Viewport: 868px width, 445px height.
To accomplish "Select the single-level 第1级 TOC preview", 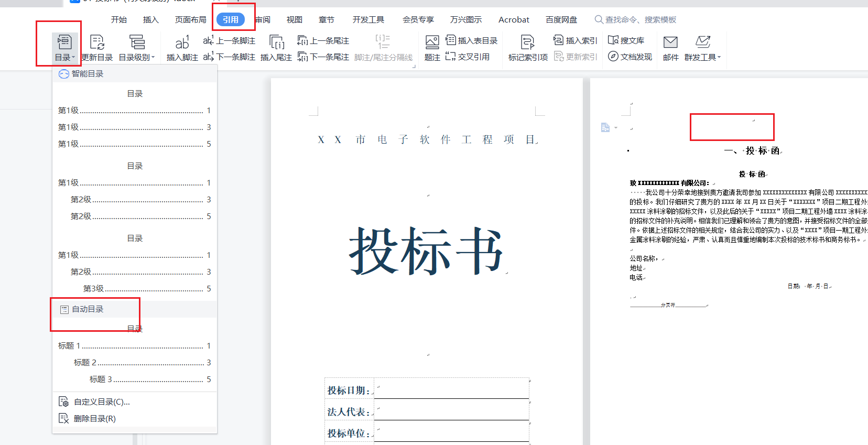I will [135, 120].
